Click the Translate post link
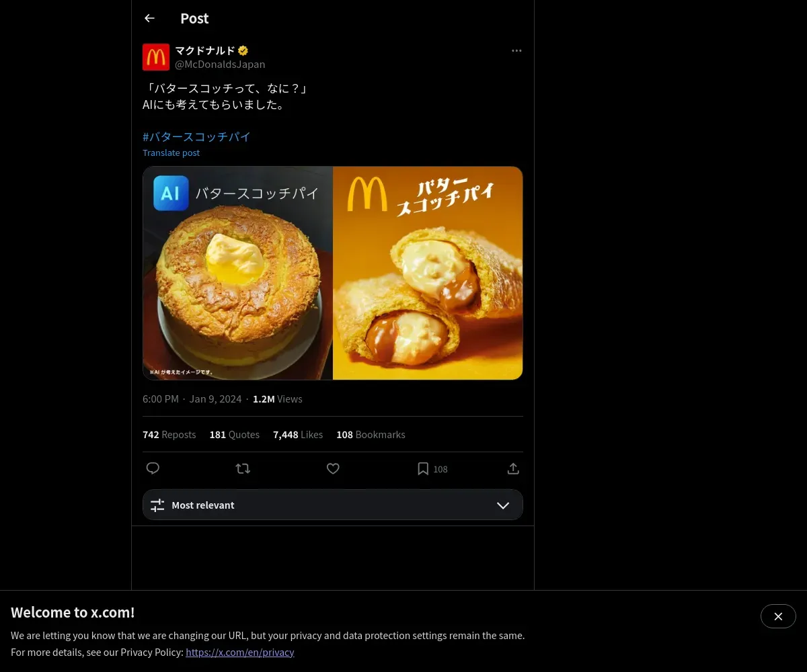807x672 pixels. [171, 153]
